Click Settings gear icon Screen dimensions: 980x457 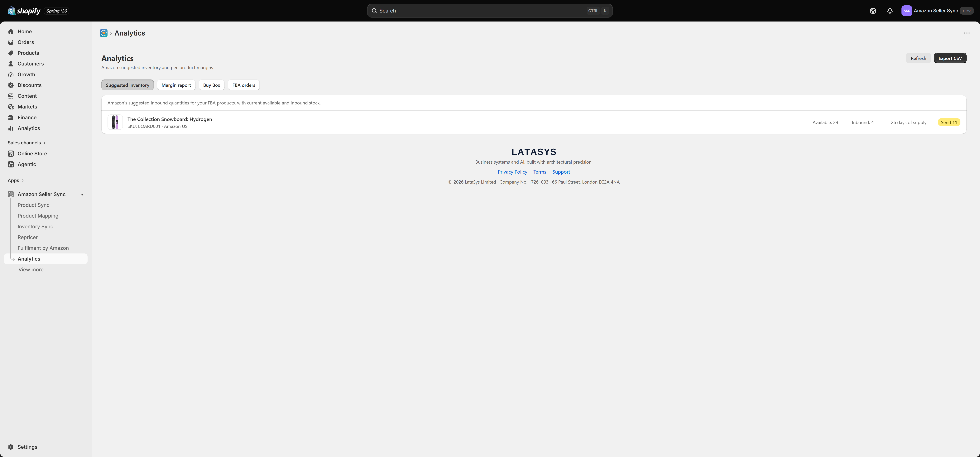11,447
